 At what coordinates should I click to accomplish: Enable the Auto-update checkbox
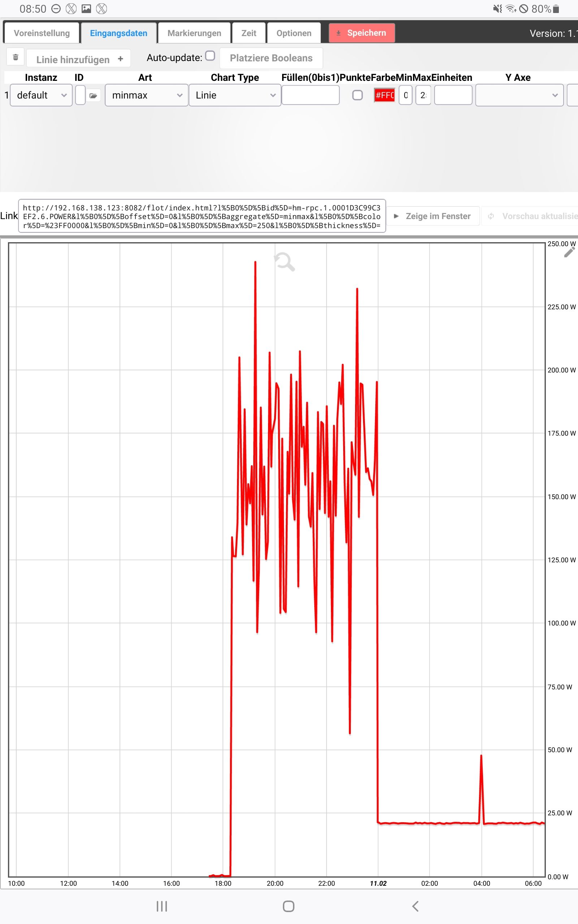coord(210,56)
